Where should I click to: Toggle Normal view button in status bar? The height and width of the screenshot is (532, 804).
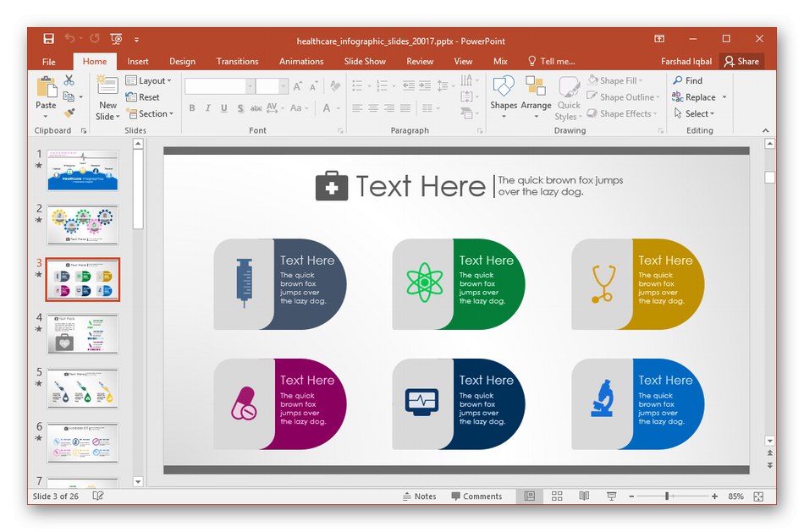pos(530,496)
